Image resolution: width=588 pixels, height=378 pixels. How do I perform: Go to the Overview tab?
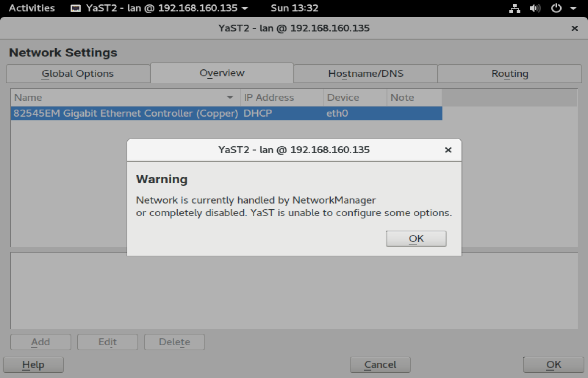[x=222, y=73]
